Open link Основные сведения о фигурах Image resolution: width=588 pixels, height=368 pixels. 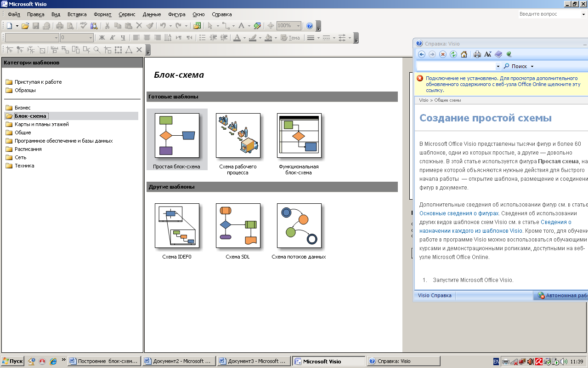point(459,213)
